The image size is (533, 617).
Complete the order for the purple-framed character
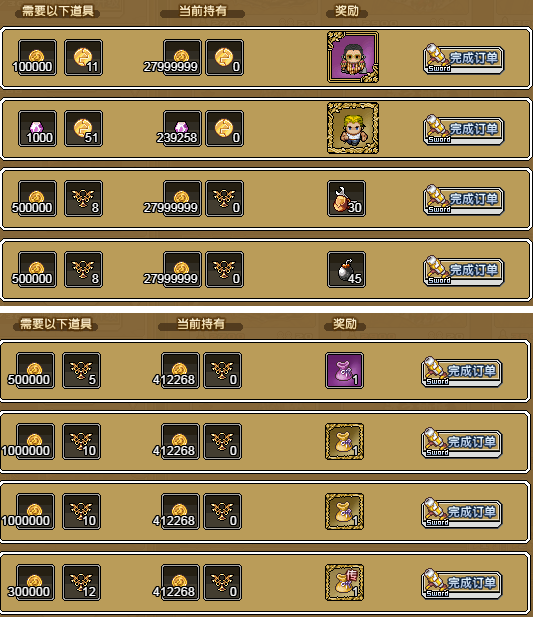pyautogui.click(x=463, y=59)
